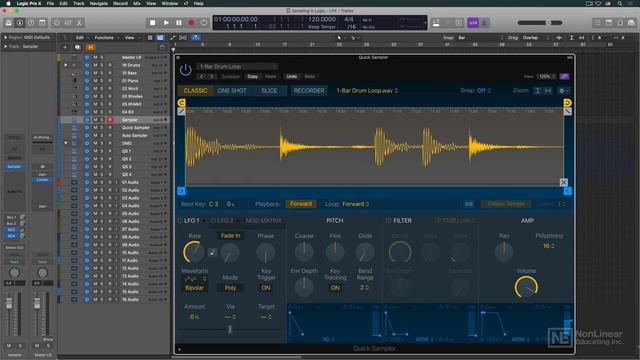Open the Spotlight search icon in menu bar
Viewport: 640px width, 360px height.
(620, 3)
